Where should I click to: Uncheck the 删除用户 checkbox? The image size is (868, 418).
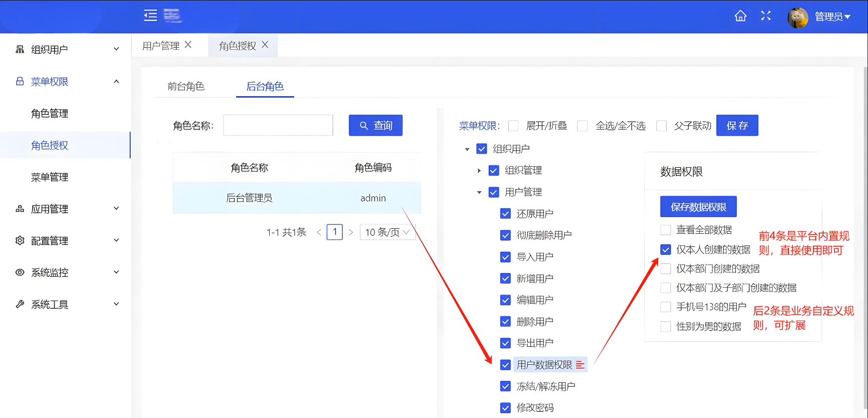point(506,321)
